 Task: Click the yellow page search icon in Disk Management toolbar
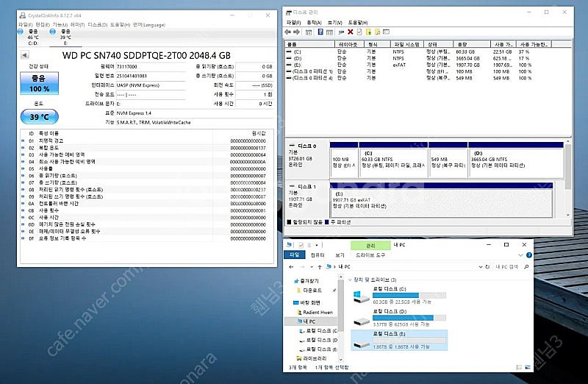pyautogui.click(x=377, y=32)
